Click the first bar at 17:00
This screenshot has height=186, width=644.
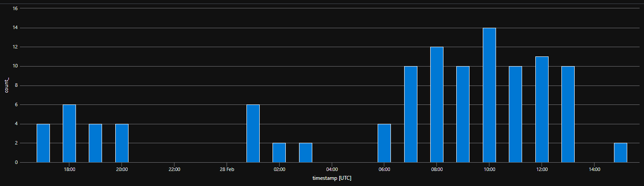tap(43, 143)
